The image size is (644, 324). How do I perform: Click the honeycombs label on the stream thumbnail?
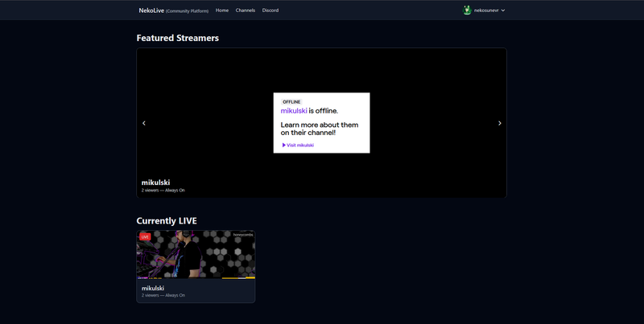click(242, 235)
